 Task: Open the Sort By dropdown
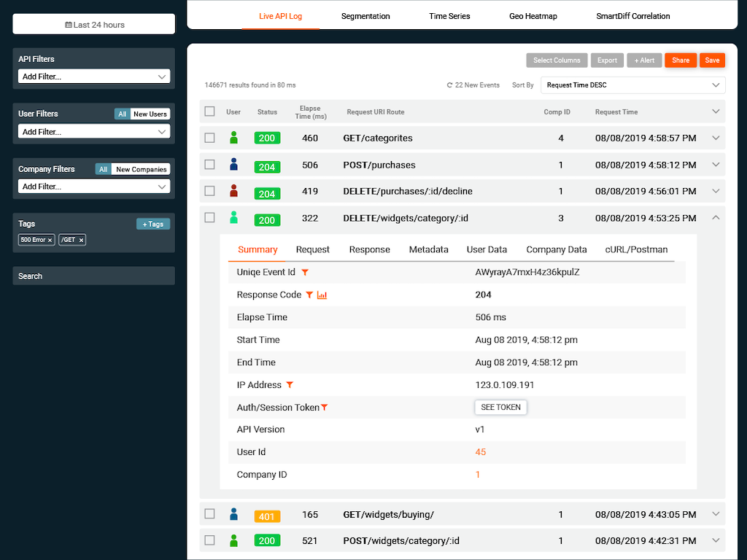(632, 85)
